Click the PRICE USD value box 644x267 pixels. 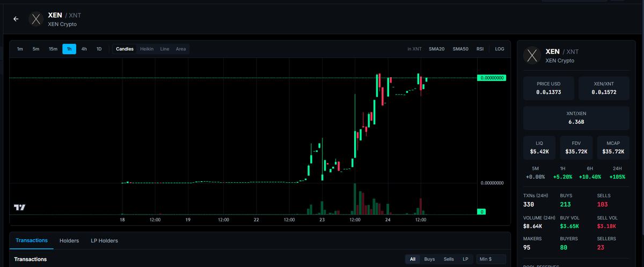pos(548,88)
